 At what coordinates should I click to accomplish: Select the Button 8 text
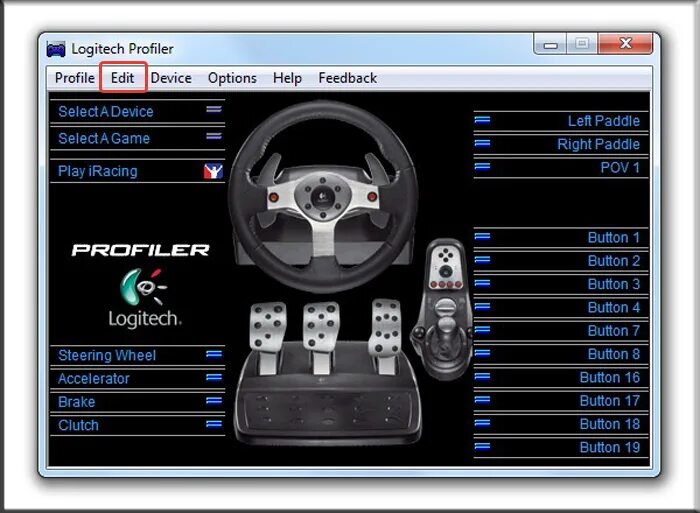[x=614, y=354]
